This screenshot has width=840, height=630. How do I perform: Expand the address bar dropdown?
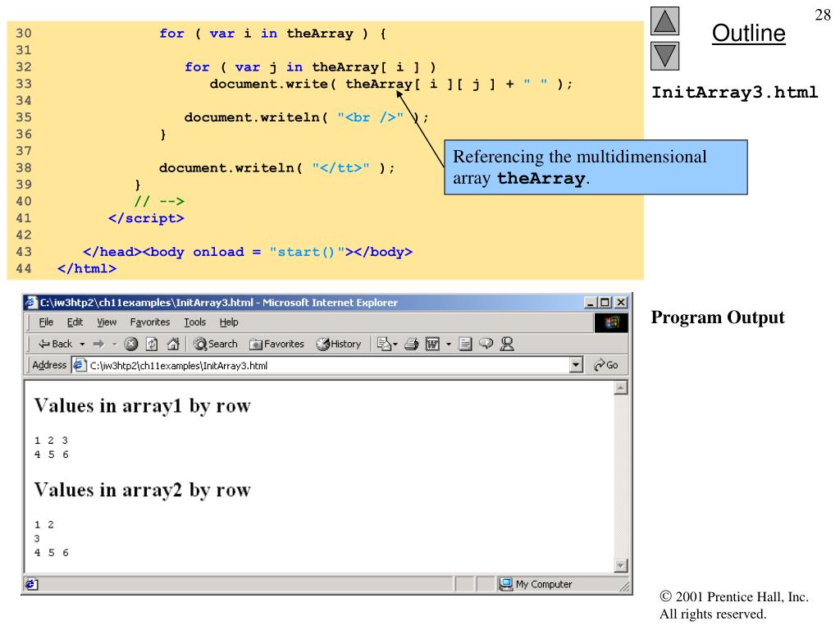coord(576,365)
